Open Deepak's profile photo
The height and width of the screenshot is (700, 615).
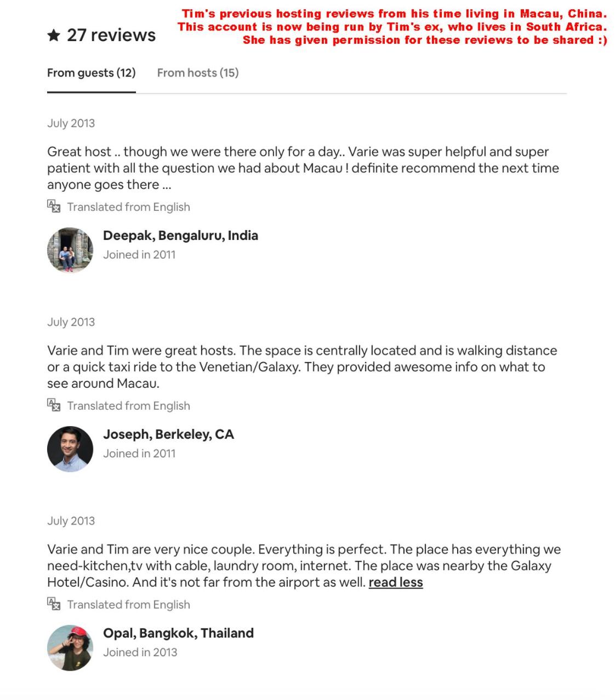pos(70,250)
